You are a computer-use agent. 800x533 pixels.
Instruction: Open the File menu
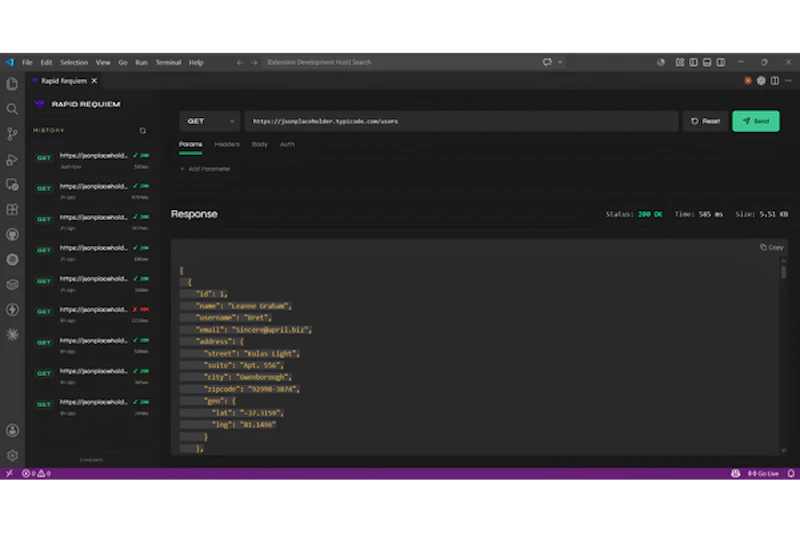27,62
